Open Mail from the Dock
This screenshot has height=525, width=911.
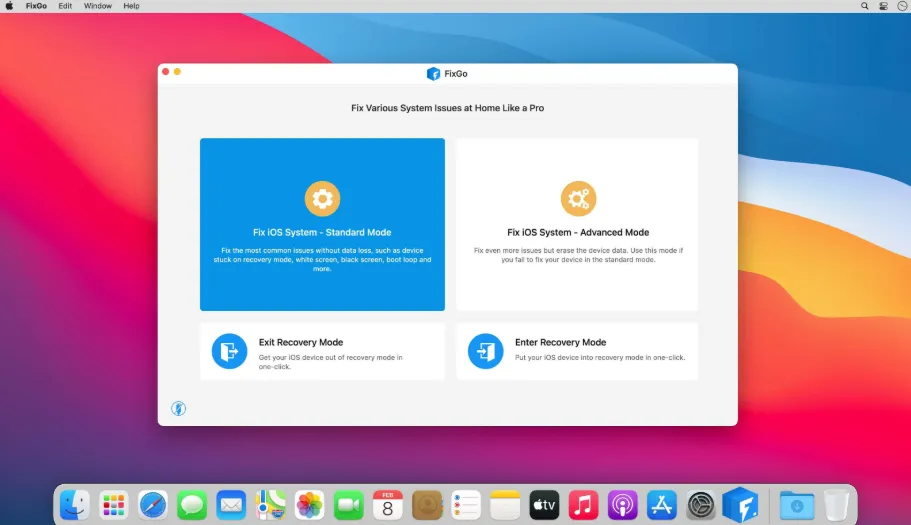(231, 505)
